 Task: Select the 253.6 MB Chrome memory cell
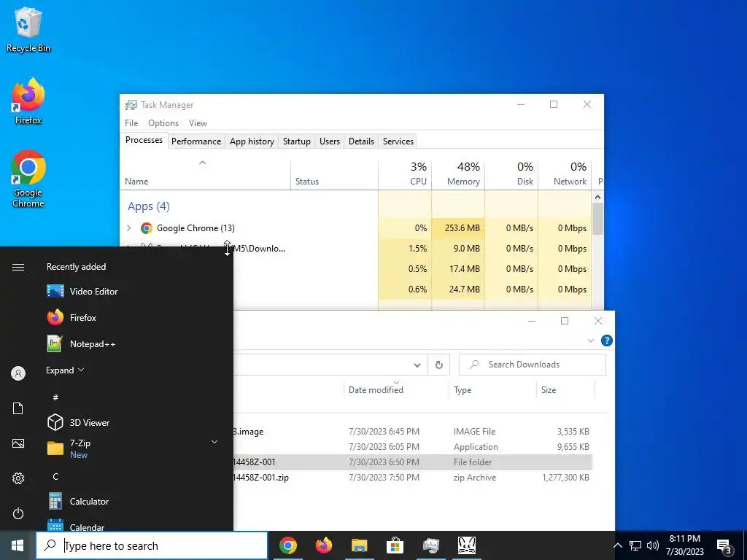[x=458, y=228]
